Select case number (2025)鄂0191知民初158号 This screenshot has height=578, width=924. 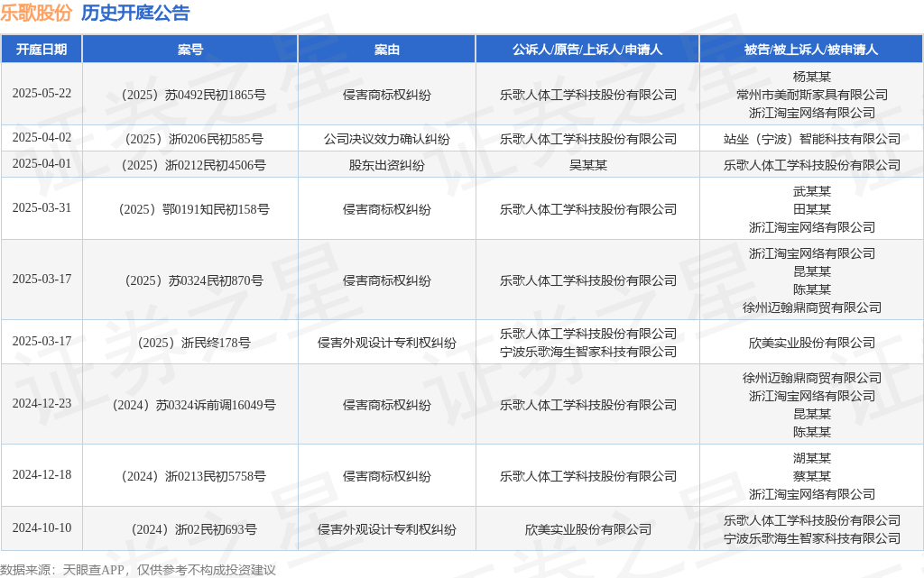coord(193,209)
